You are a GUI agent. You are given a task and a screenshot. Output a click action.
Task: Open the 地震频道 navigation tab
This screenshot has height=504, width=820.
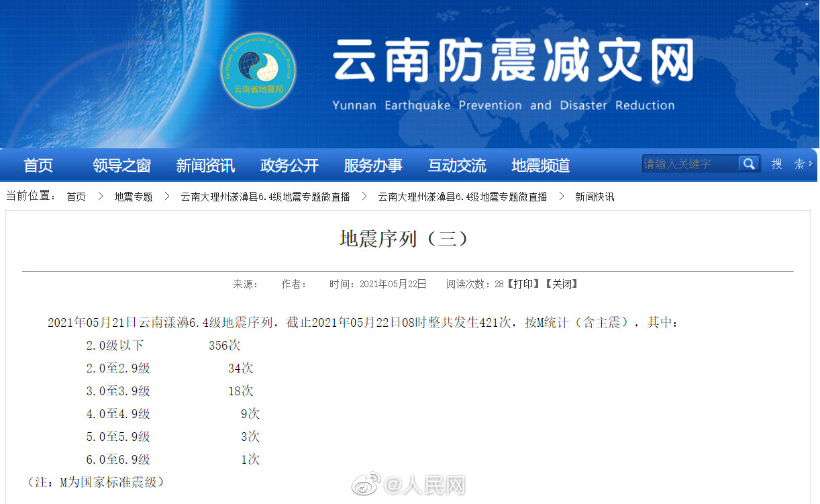(541, 166)
